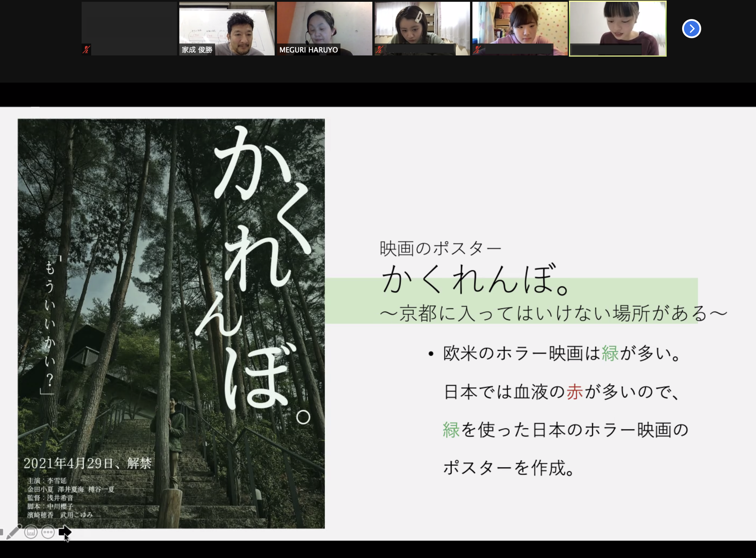This screenshot has height=558, width=756.
Task: Select MEGURI HARUYO participant video tile
Action: (x=324, y=29)
